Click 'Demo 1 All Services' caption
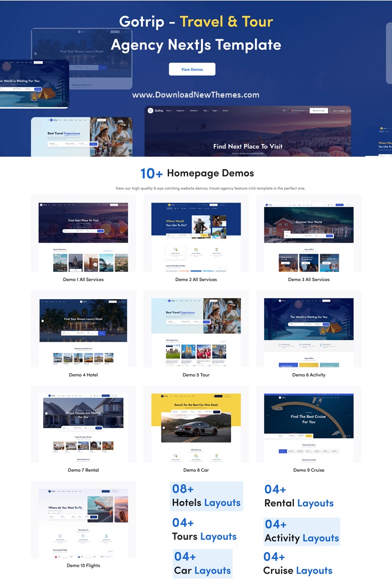The height and width of the screenshot is (587, 392). (83, 280)
